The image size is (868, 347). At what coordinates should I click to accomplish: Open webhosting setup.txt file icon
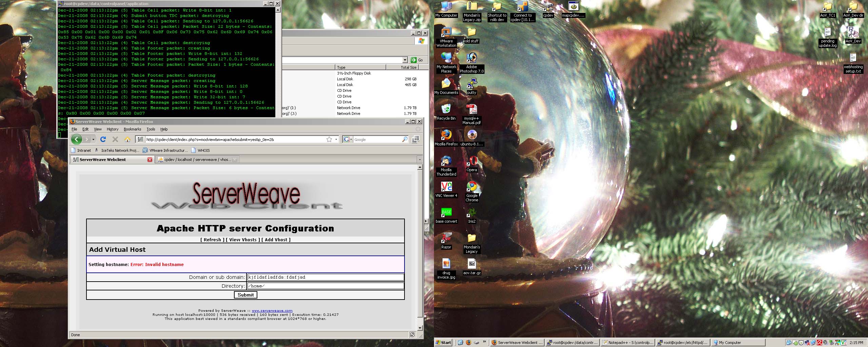[853, 63]
